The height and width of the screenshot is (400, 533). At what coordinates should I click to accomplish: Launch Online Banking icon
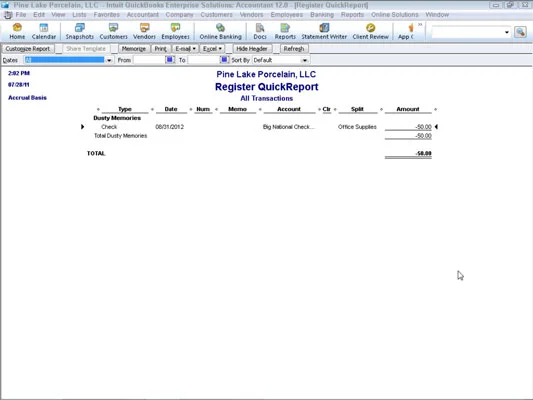click(x=220, y=31)
